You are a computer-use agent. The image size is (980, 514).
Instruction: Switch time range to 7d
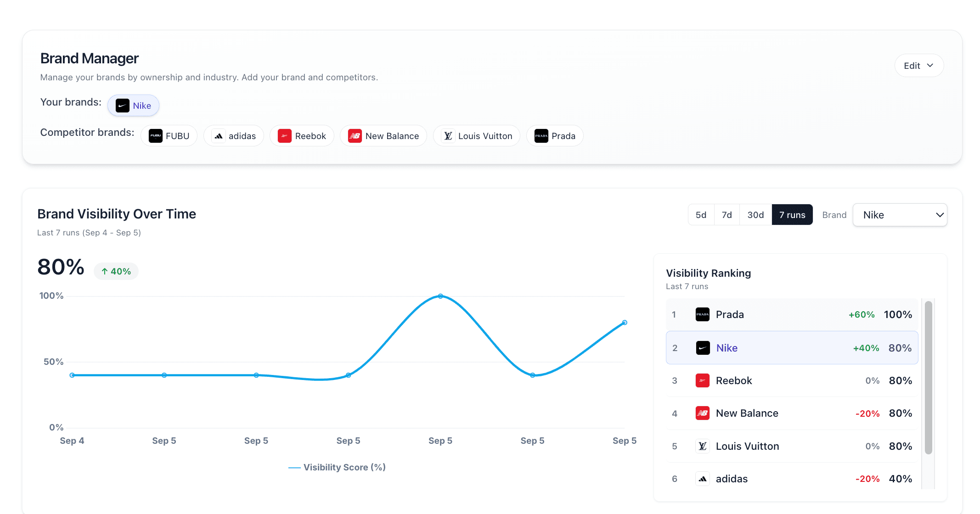pos(727,215)
